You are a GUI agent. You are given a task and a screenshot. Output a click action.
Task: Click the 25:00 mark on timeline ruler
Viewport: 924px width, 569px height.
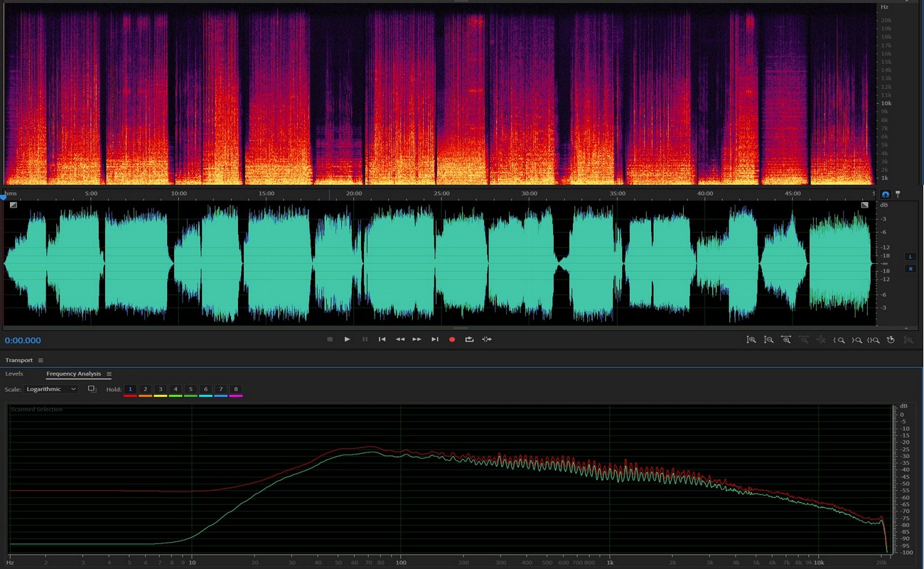coord(441,193)
